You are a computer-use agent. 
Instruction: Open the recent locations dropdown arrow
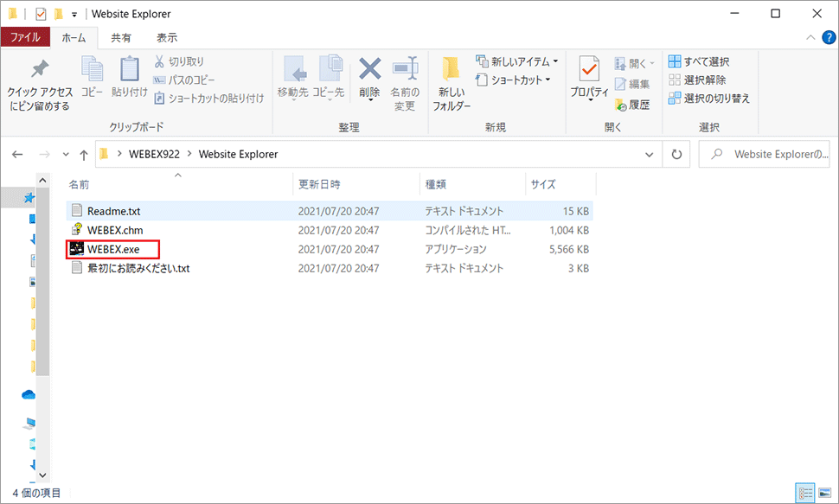pyautogui.click(x=66, y=155)
